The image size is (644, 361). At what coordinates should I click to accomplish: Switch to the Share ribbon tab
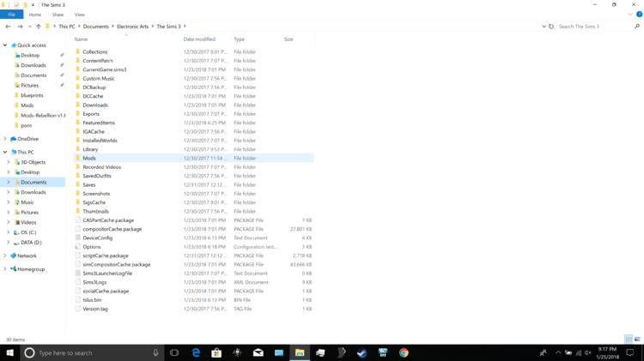click(58, 15)
